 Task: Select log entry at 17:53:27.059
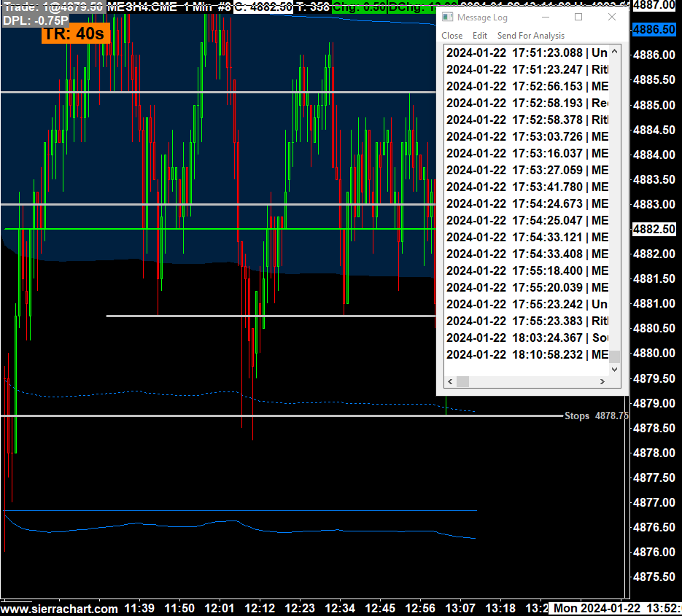(527, 170)
